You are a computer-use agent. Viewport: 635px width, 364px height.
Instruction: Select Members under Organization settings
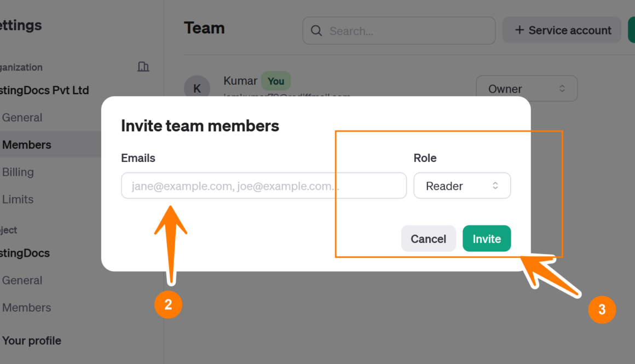click(27, 145)
